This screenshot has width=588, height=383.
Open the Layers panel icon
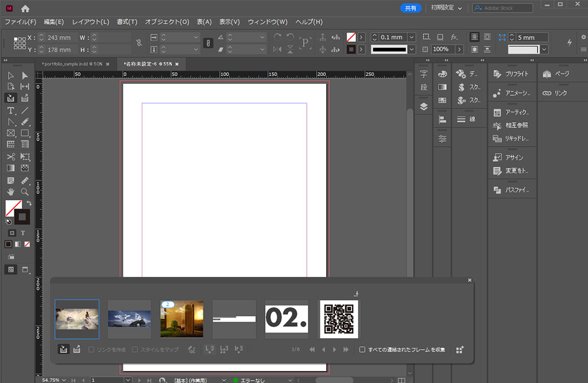[423, 106]
